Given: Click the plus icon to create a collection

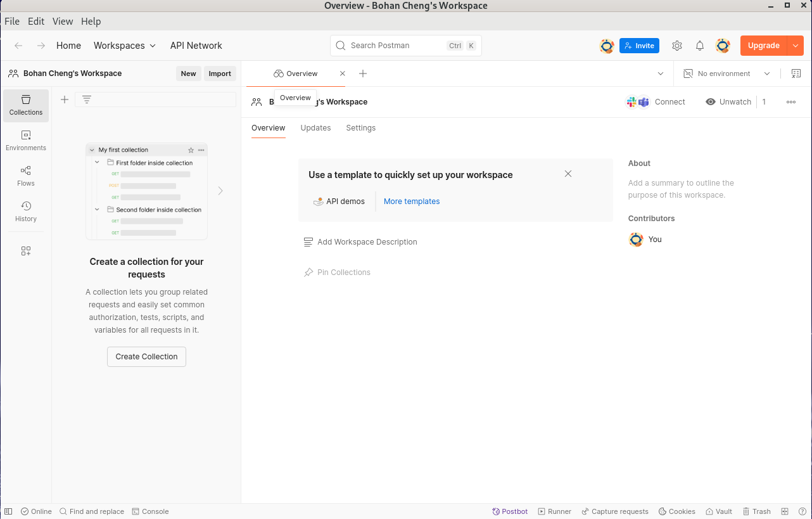Looking at the screenshot, I should tap(65, 99).
